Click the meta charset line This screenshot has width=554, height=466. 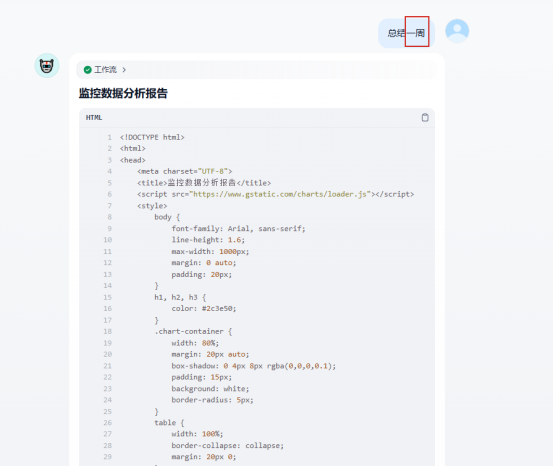coord(184,171)
